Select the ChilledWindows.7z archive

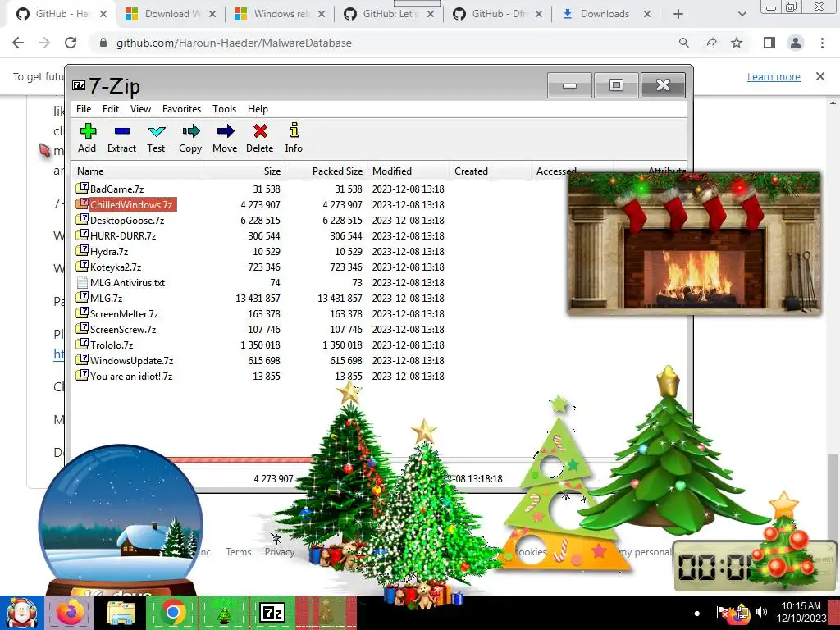click(260, 204)
